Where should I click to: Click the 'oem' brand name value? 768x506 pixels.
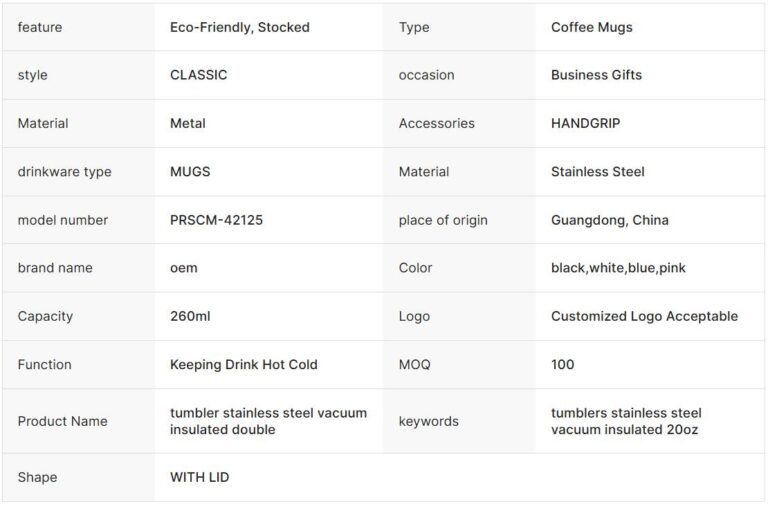pos(184,268)
